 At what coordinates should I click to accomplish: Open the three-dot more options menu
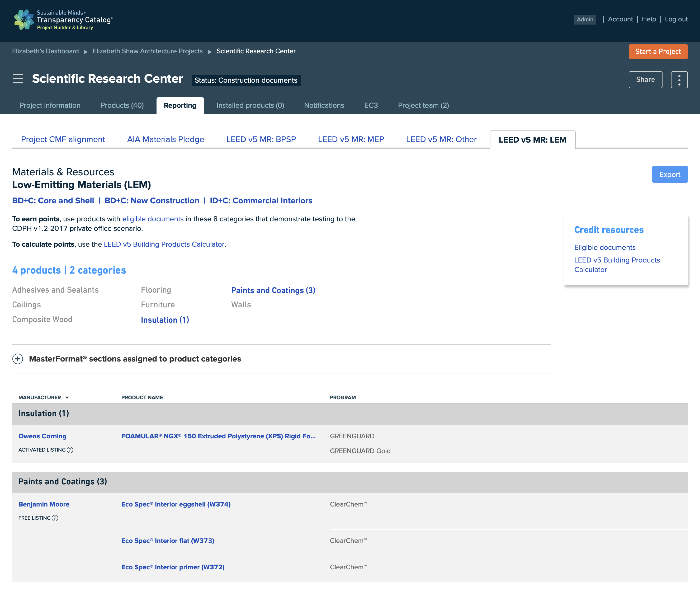point(679,80)
